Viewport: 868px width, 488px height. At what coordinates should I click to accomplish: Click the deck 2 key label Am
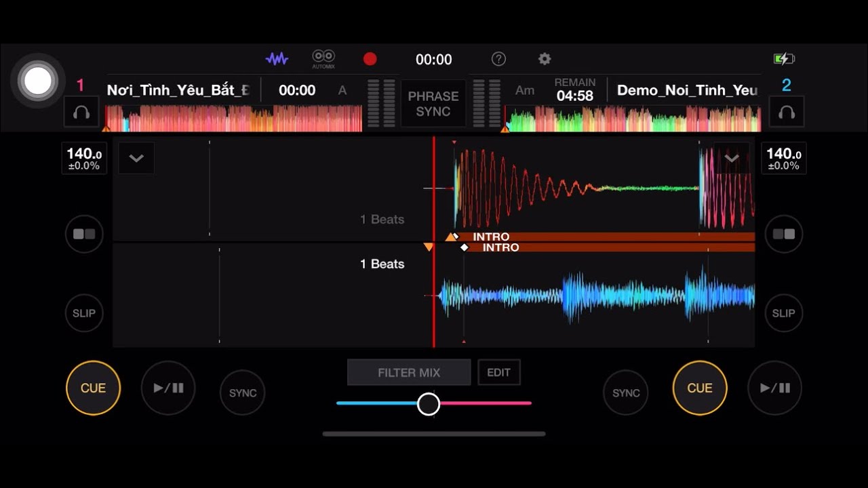[x=525, y=90]
